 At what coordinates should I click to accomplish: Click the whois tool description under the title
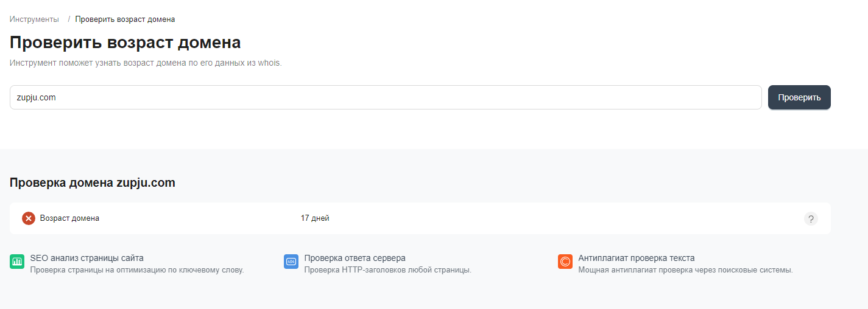pos(146,63)
